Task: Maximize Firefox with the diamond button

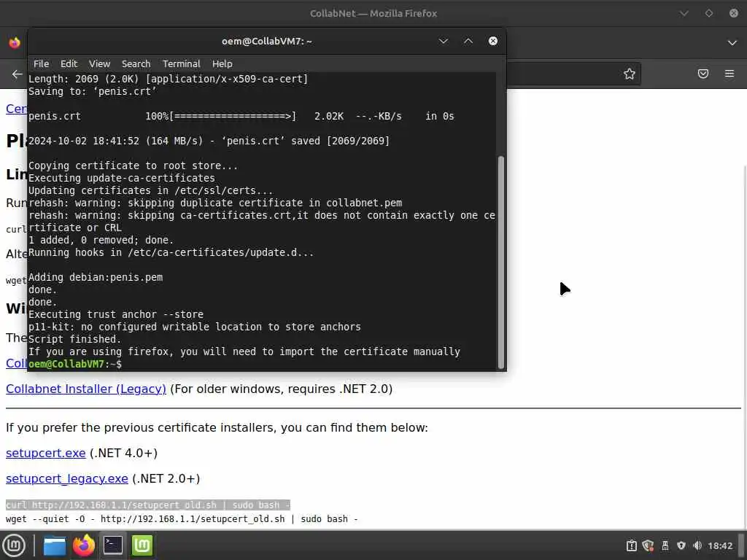Action: tap(709, 13)
